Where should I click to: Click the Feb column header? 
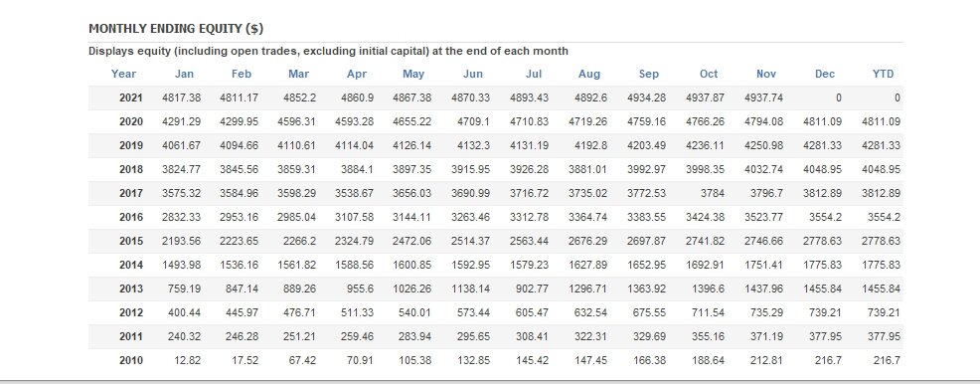pos(242,74)
